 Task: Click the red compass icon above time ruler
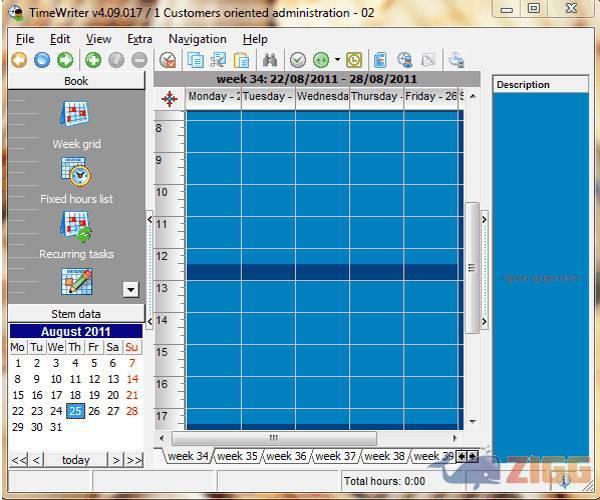click(x=169, y=98)
